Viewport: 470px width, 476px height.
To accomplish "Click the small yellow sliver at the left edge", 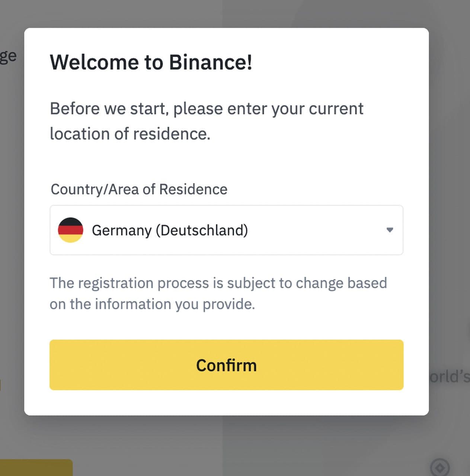I will coord(1,385).
